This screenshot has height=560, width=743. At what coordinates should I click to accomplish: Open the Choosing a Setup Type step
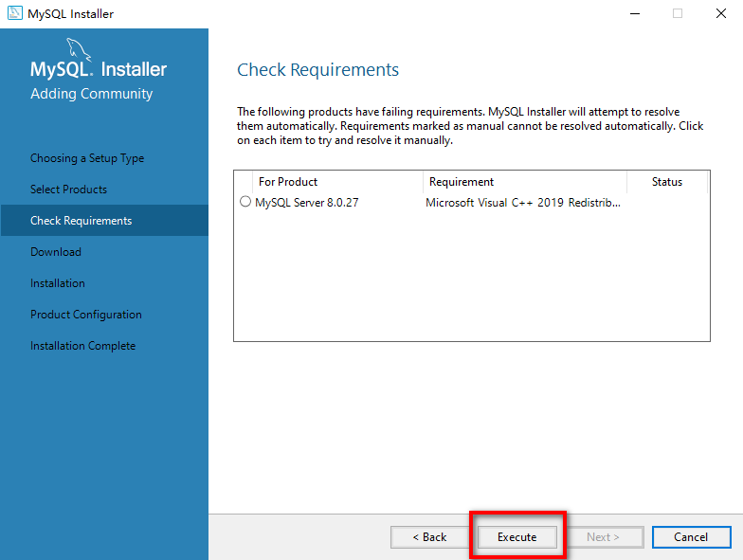click(x=87, y=158)
